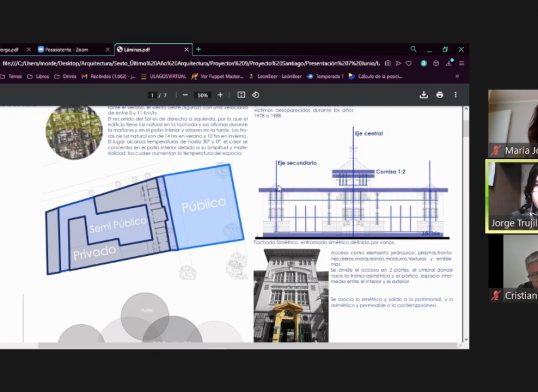538x392 pixels.
Task: Toggle fit to page in PDF toolbar
Action: point(241,95)
